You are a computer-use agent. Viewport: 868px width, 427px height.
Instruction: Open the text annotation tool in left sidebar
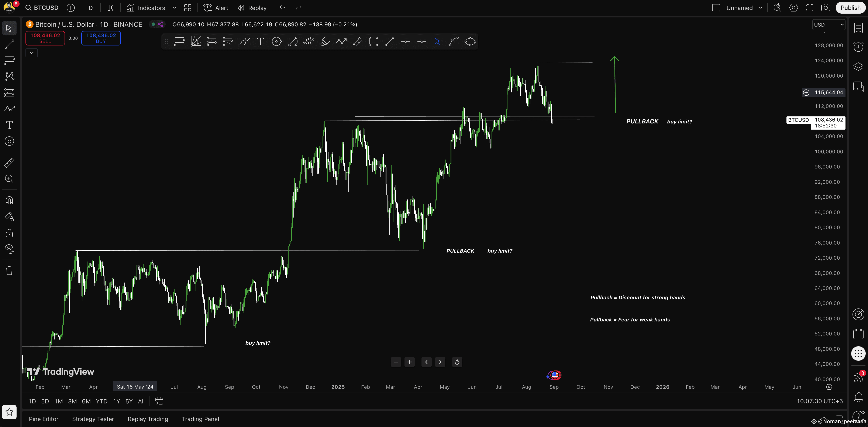click(9, 125)
